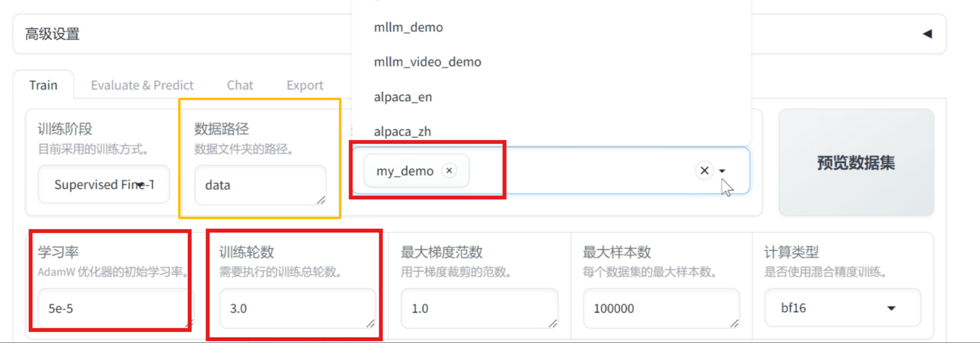
Task: Click the 最大样本数 field showing 100000
Action: [661, 308]
